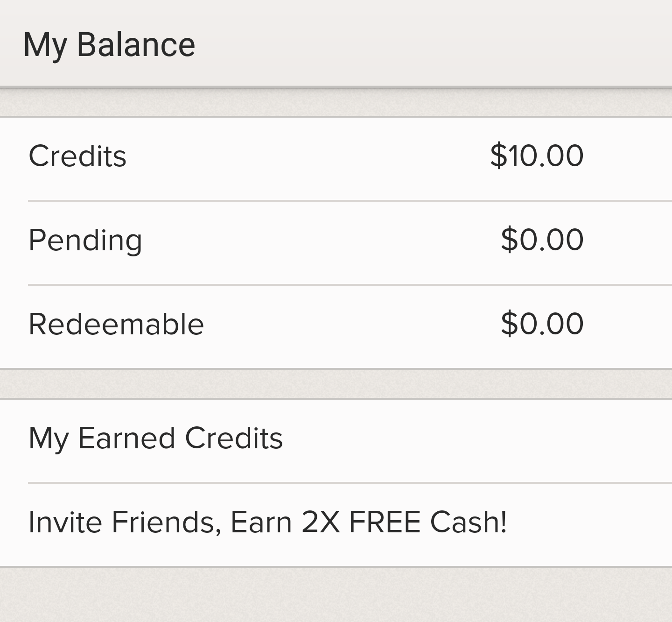Click the gray band below the My Balance header

click(336, 102)
